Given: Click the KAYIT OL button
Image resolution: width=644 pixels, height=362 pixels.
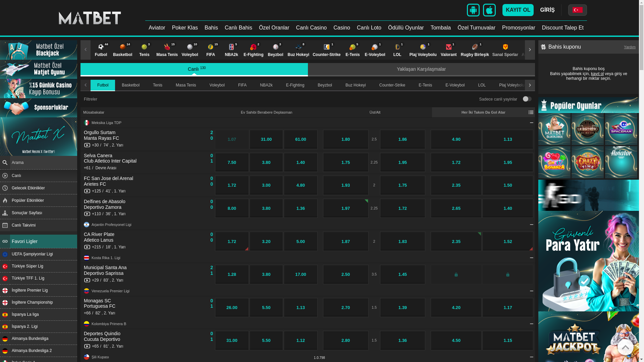Looking at the screenshot, I should 518,10.
